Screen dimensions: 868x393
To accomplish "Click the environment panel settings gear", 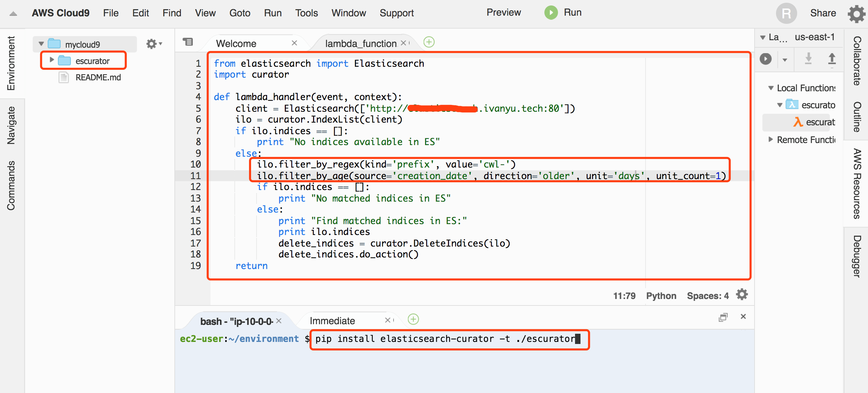I will click(x=152, y=44).
